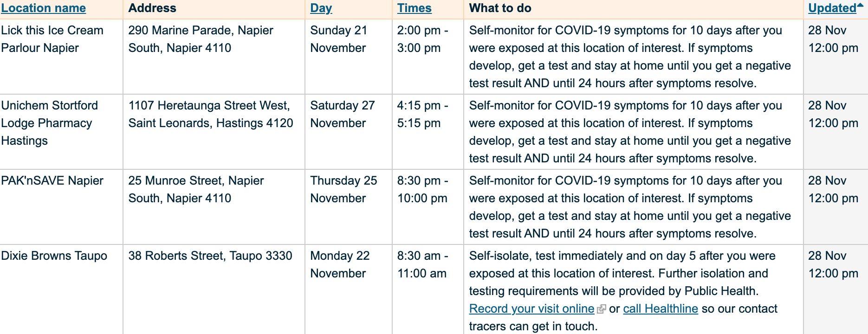Select the What to do column header

coord(500,8)
